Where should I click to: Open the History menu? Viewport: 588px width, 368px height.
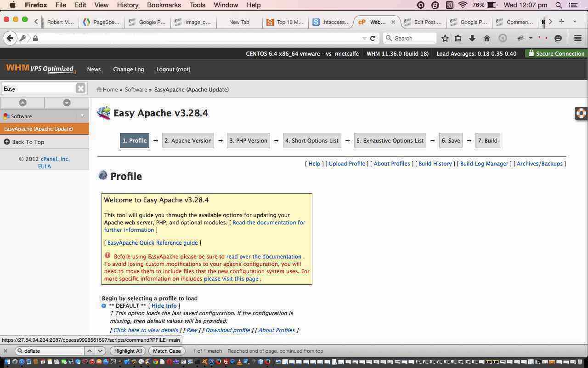127,5
